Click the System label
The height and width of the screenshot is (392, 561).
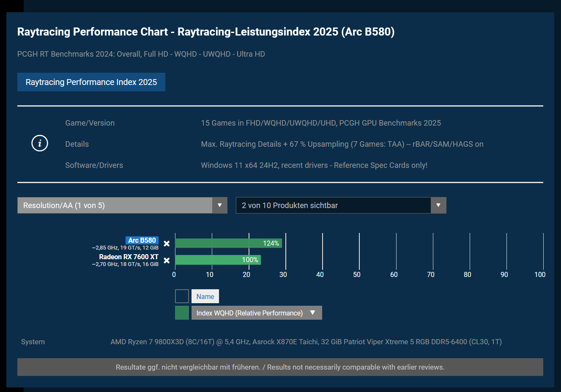click(x=33, y=342)
